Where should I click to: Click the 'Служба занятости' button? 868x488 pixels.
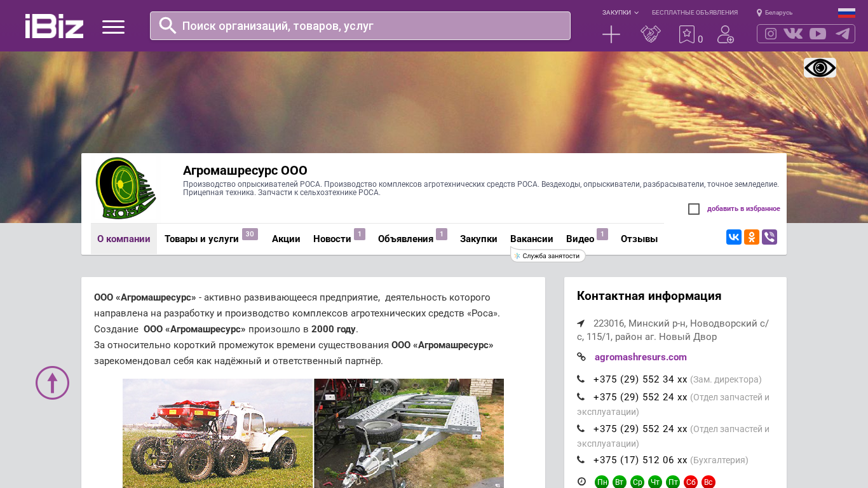coord(548,256)
